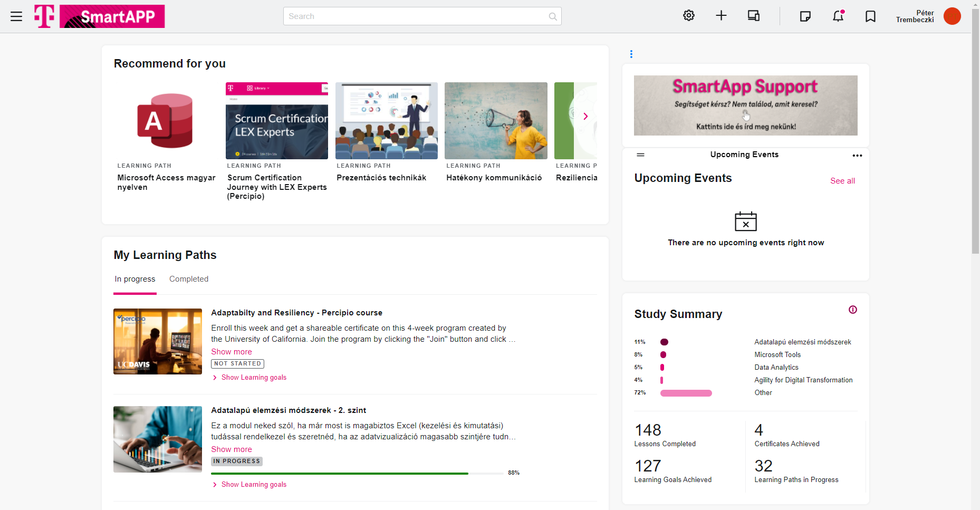Click the Data Analytics summary label

point(776,368)
